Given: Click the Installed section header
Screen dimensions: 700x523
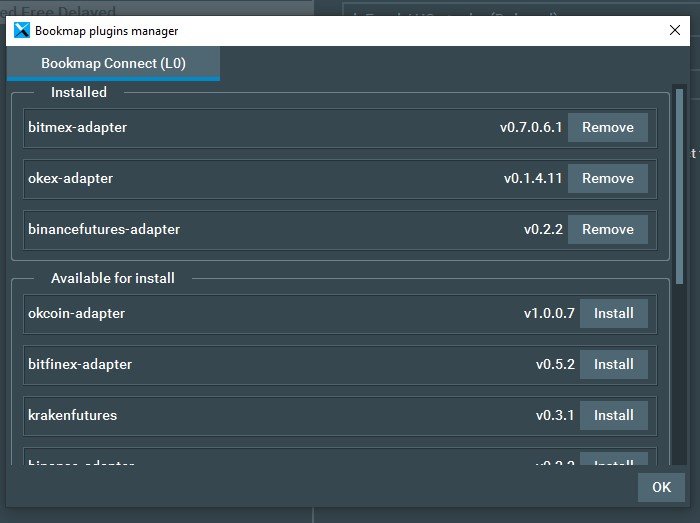Looking at the screenshot, I should [x=79, y=92].
